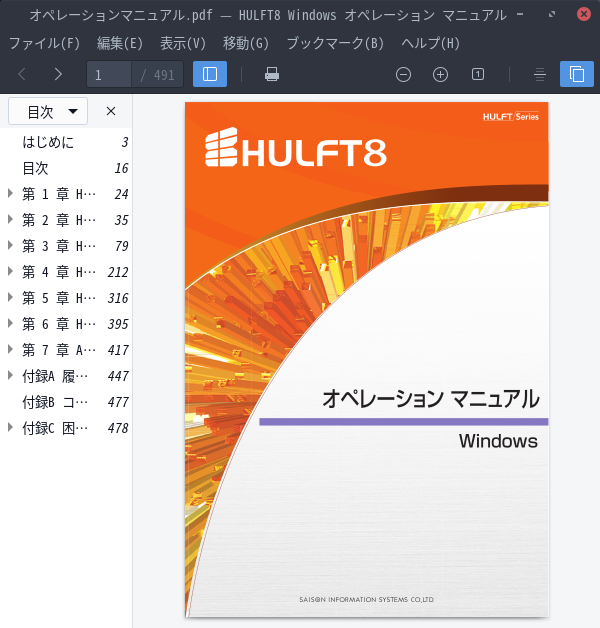Click the page number input field
600x628 pixels.
[109, 74]
